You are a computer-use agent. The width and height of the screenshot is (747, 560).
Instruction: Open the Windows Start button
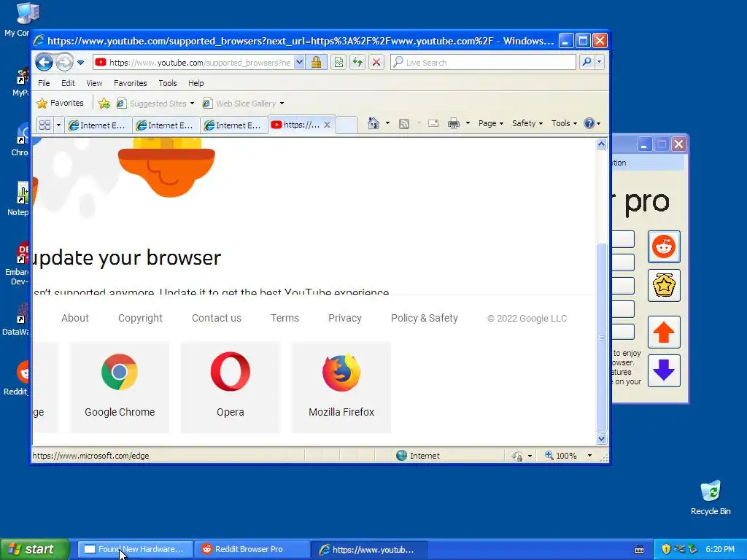tap(34, 549)
